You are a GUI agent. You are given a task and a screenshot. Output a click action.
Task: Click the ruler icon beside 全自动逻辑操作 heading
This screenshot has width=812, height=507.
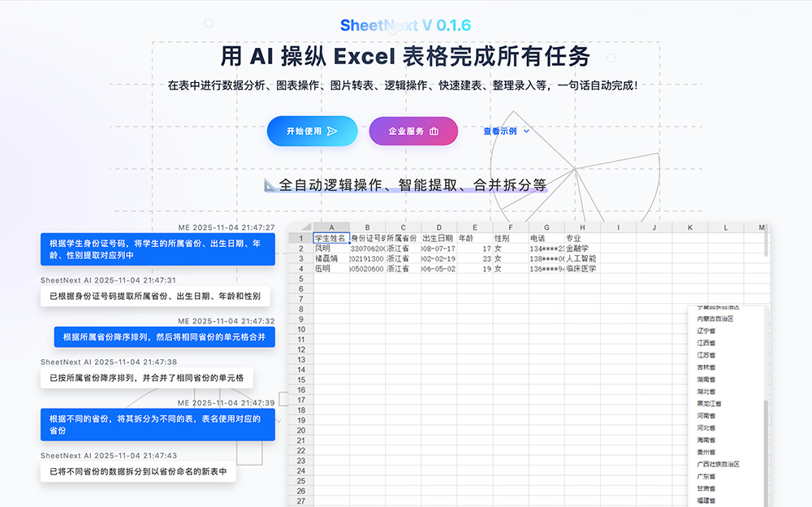pos(270,185)
